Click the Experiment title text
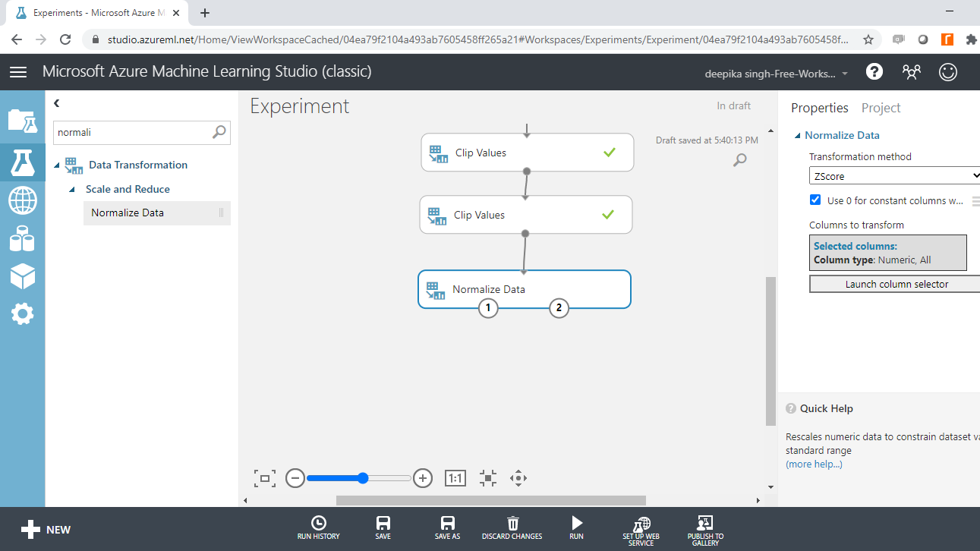Viewport: 980px width, 551px height. coord(300,106)
